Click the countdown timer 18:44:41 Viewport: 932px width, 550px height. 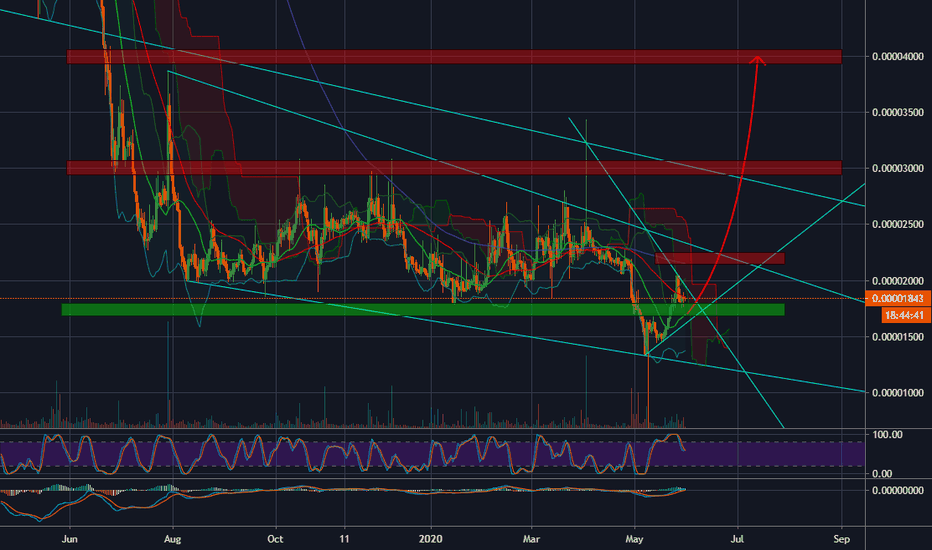pos(906,315)
